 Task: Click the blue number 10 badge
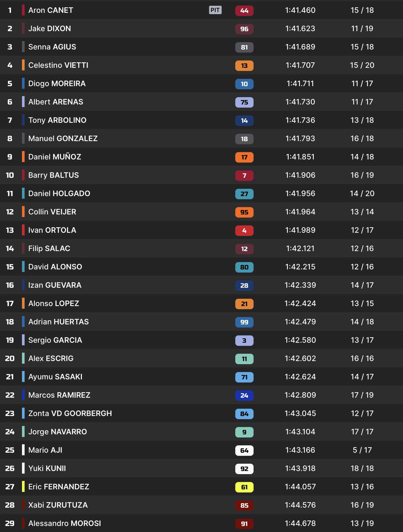click(244, 84)
